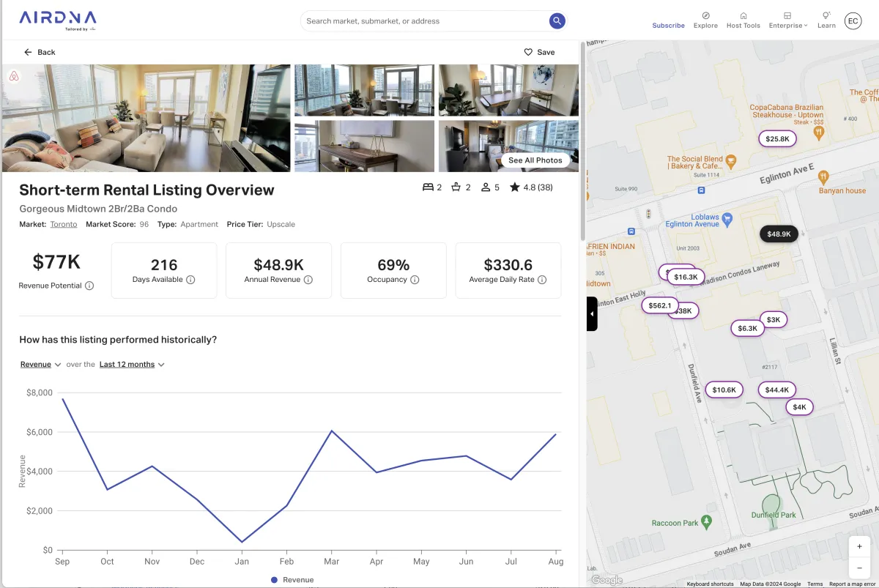Open the EC user account menu

[853, 21]
